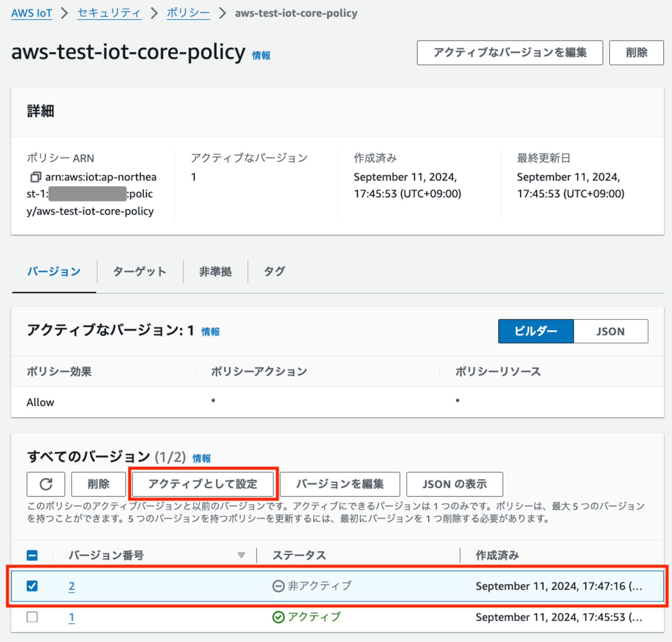
Task: Click version 2 creation date 17:47:16
Action: pos(559,586)
